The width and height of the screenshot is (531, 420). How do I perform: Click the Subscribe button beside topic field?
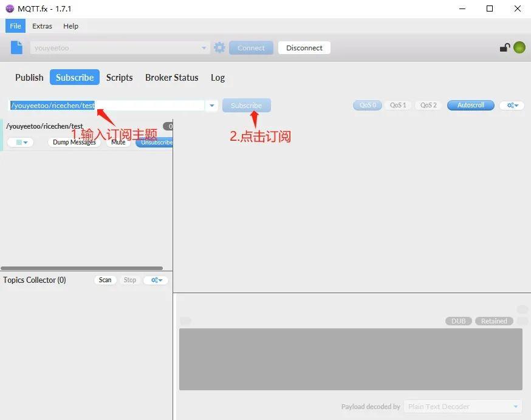[247, 106]
